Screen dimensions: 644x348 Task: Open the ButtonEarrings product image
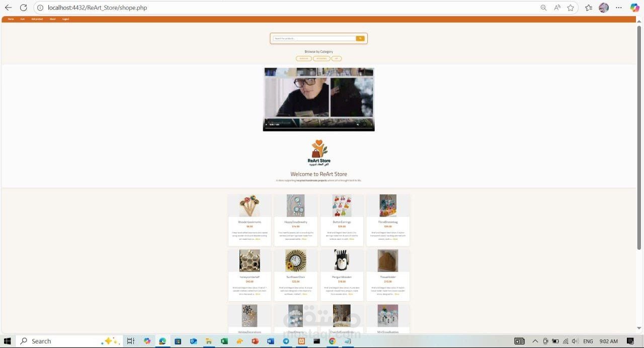[342, 205]
